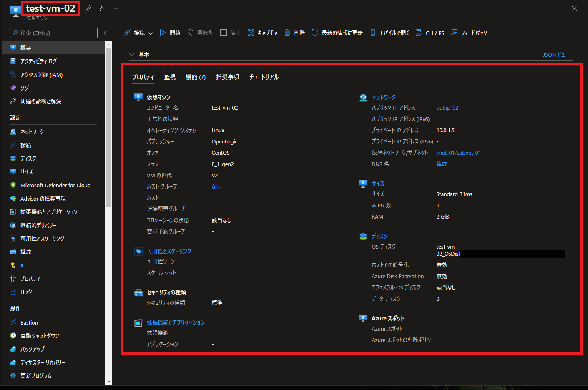
Task: Collapse the 基本 (Essentials) section chevron
Action: coord(132,55)
